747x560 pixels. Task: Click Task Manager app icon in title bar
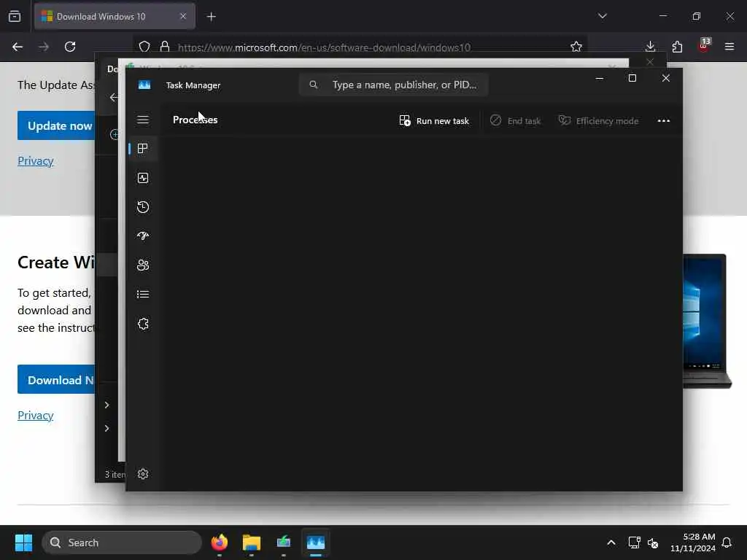point(144,85)
